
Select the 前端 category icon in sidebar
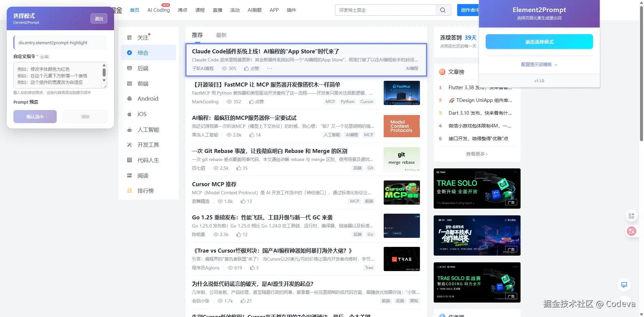129,84
